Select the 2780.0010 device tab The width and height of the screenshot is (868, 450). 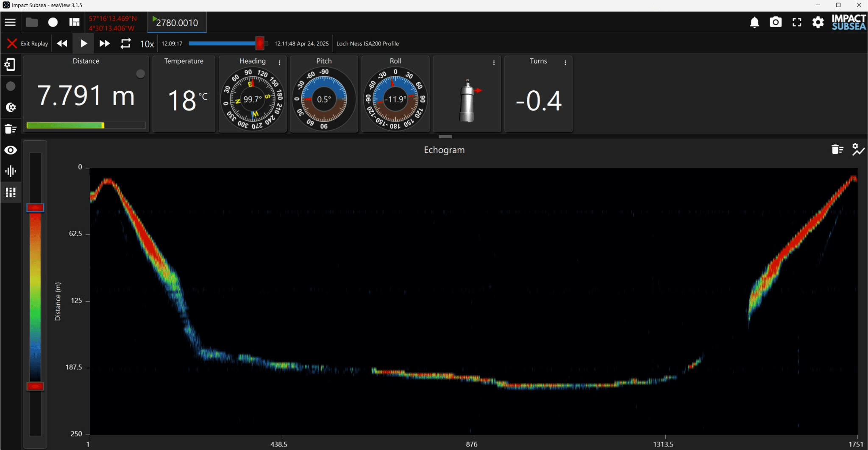(x=177, y=23)
